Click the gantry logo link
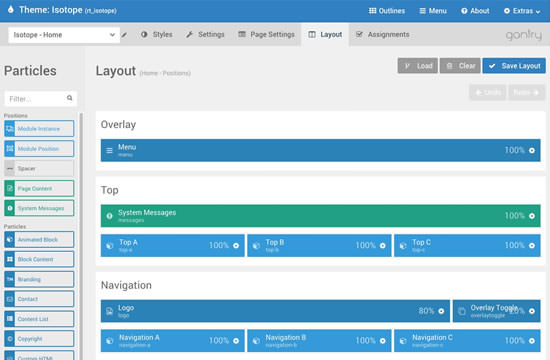This screenshot has width=550, height=360. (x=524, y=35)
